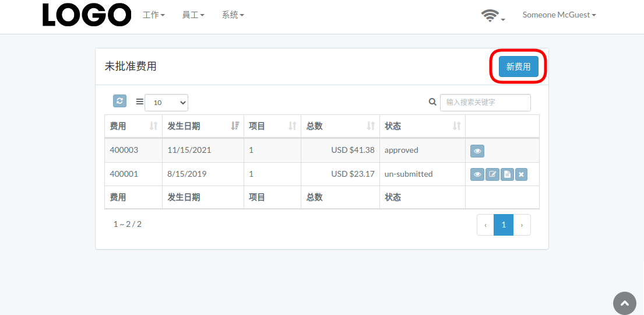Click amount USD $23.17
The height and width of the screenshot is (315, 644).
point(353,174)
